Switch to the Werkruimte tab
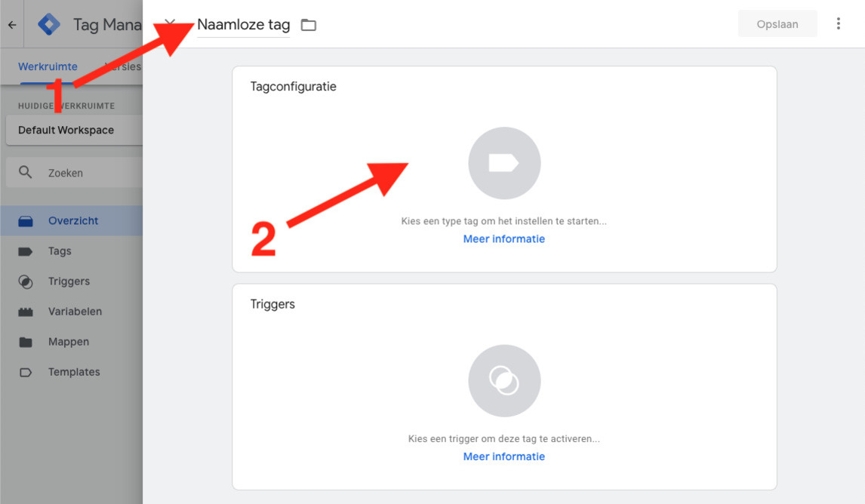 pyautogui.click(x=48, y=66)
